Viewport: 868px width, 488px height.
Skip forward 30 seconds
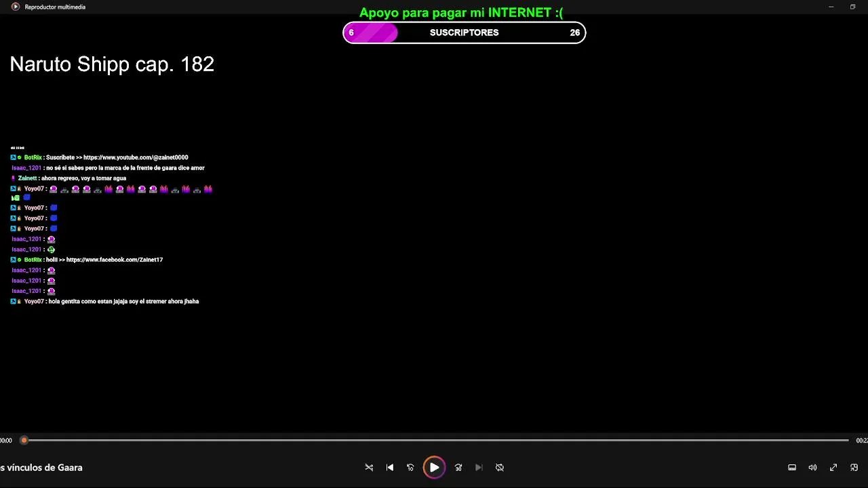point(458,467)
